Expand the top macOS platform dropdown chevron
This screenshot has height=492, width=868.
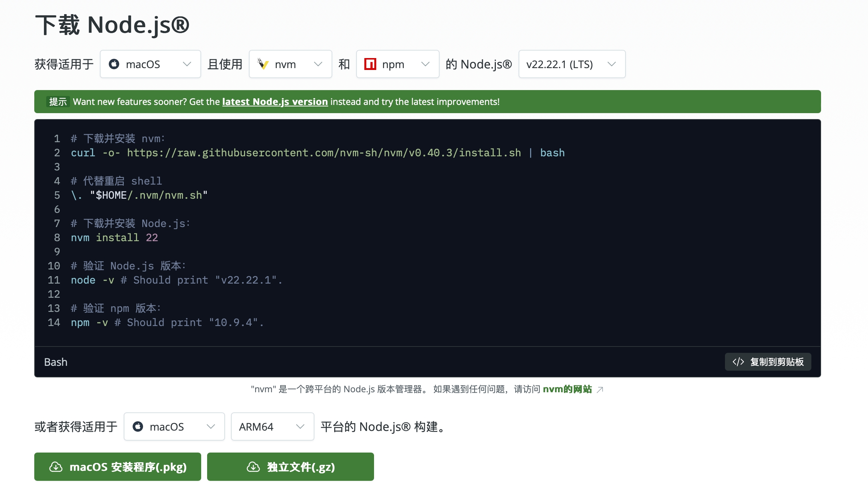[x=187, y=64]
